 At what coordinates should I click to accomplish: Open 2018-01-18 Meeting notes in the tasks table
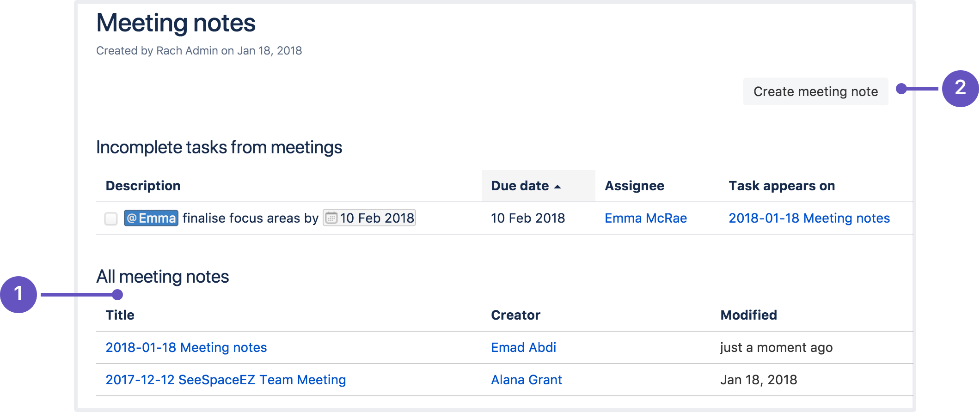pyautogui.click(x=809, y=218)
